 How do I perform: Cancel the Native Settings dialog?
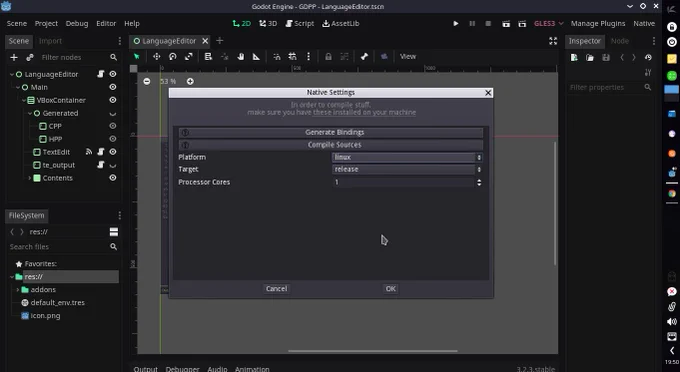click(276, 289)
